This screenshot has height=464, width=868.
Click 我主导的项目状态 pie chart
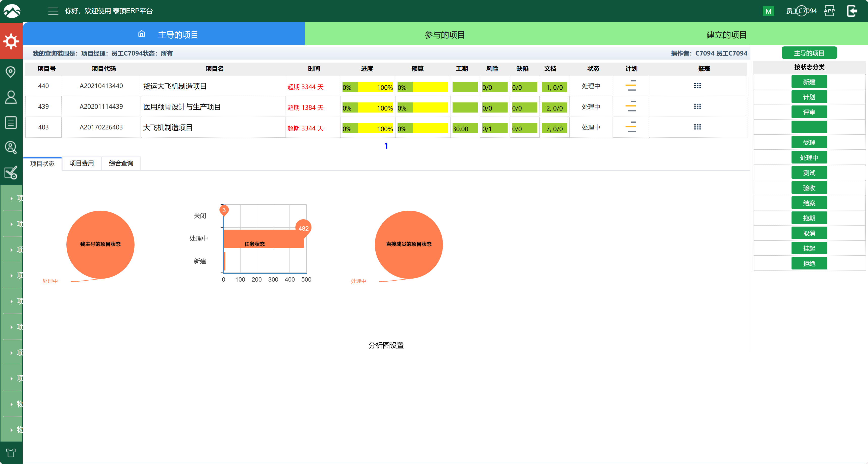point(100,244)
